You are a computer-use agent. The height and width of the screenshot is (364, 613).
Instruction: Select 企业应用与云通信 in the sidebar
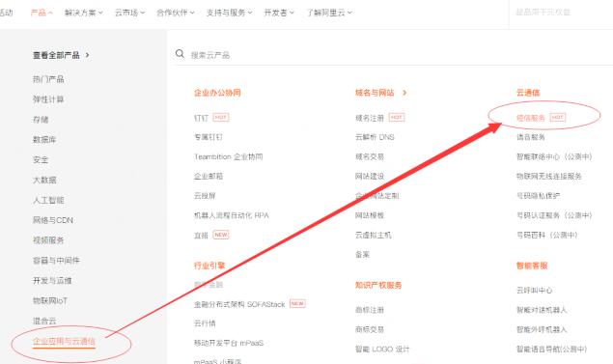point(64,342)
